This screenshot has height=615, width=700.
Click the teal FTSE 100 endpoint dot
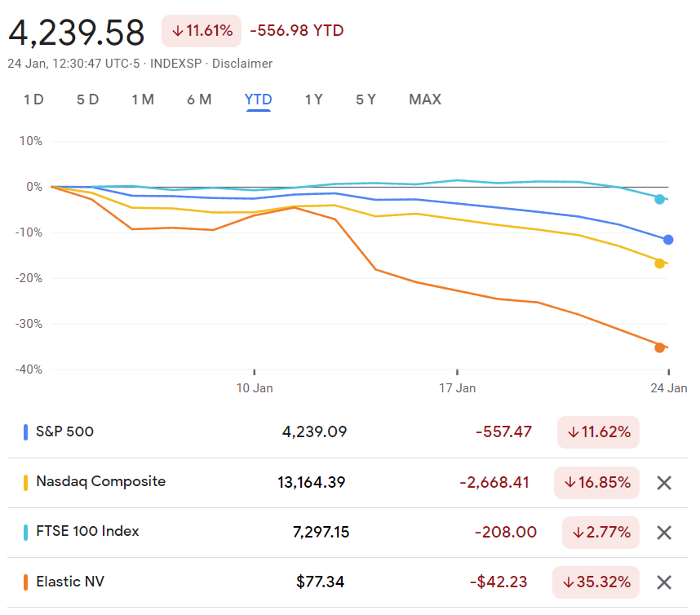(x=659, y=199)
